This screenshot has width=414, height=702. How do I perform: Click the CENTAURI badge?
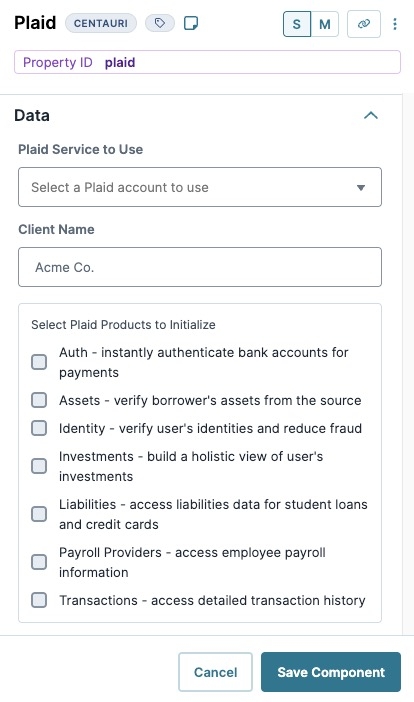101,23
